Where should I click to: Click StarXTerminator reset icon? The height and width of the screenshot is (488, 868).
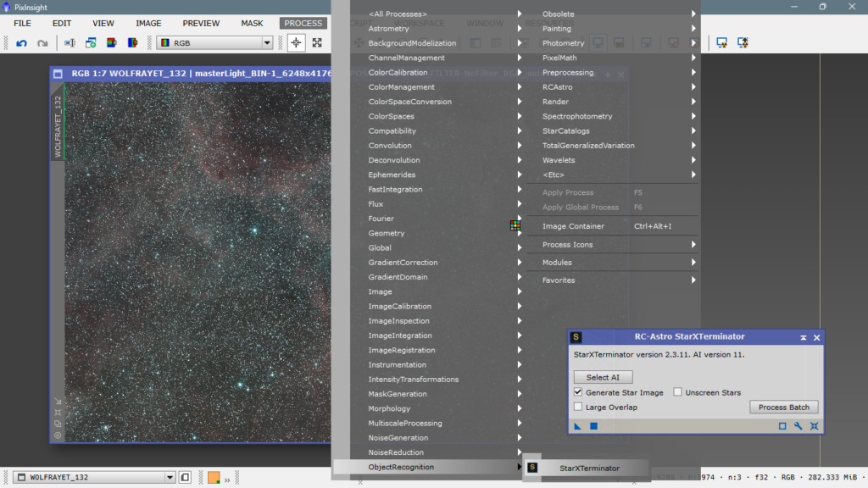point(815,426)
